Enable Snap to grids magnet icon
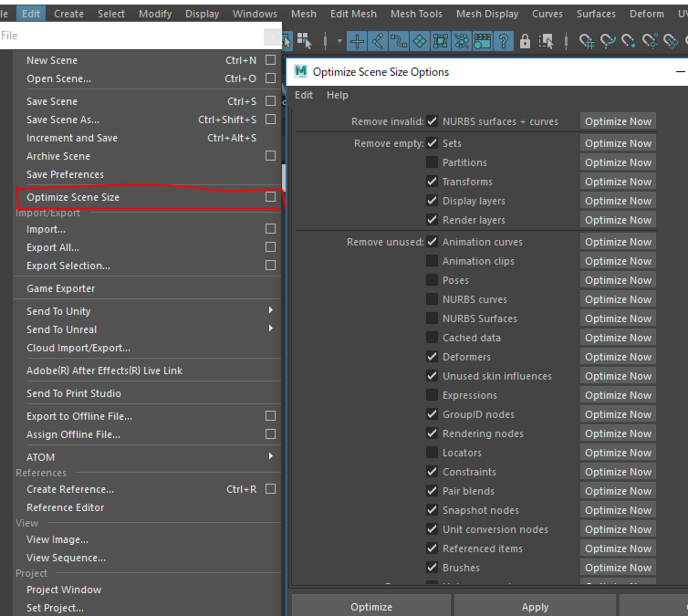Screen dimensions: 688x616 pyautogui.click(x=586, y=41)
